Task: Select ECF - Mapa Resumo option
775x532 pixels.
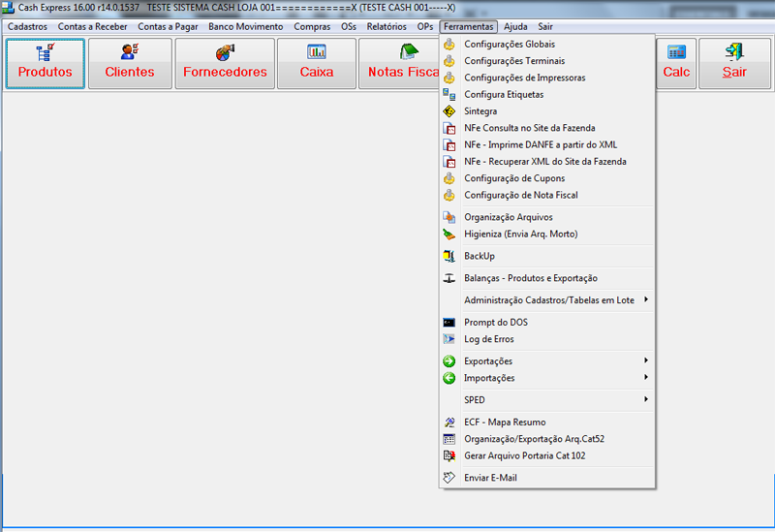Action: pos(505,422)
